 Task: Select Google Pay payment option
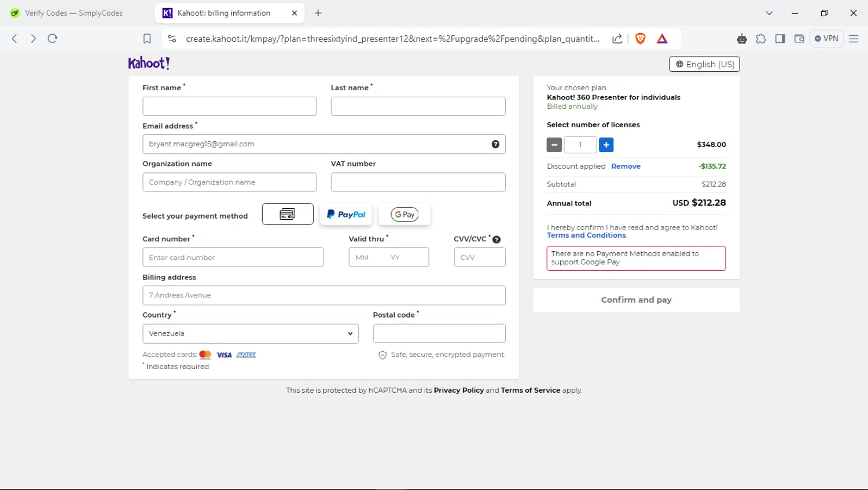click(404, 214)
